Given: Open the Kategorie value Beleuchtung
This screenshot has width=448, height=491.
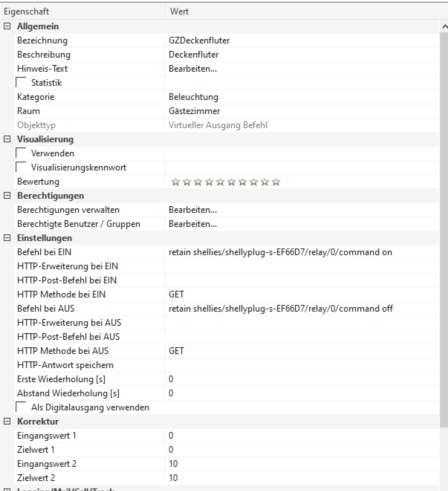Looking at the screenshot, I should pos(194,97).
